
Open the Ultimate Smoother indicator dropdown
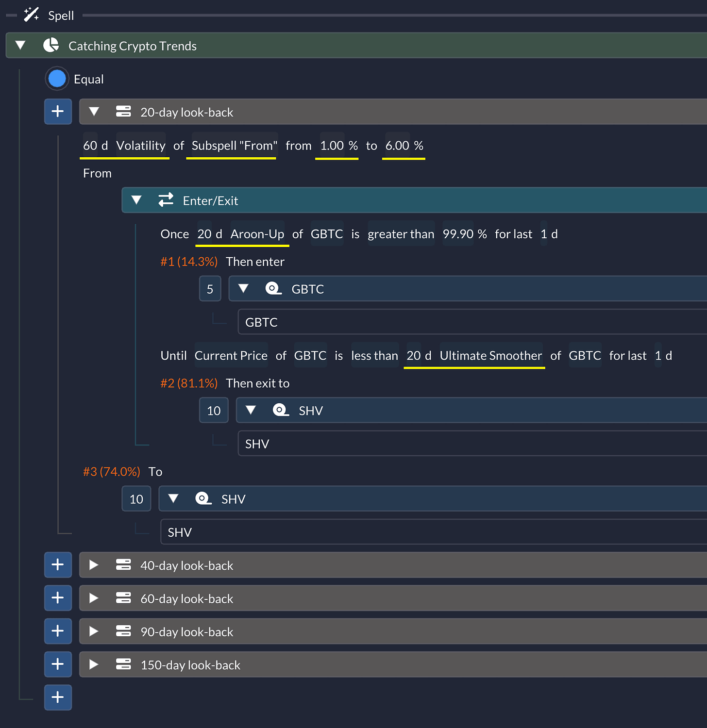491,356
